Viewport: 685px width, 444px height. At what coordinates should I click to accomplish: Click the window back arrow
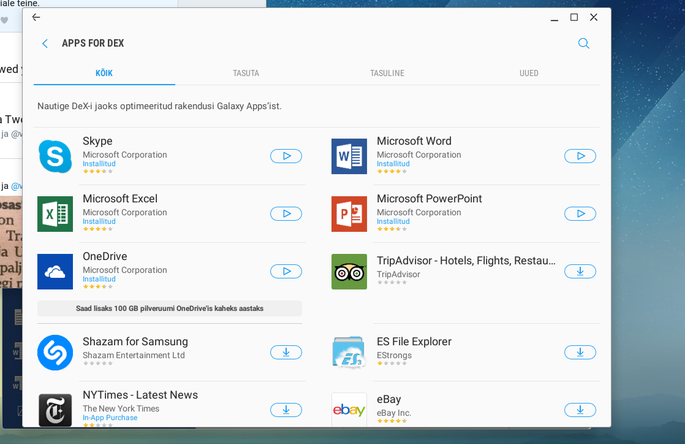36,17
